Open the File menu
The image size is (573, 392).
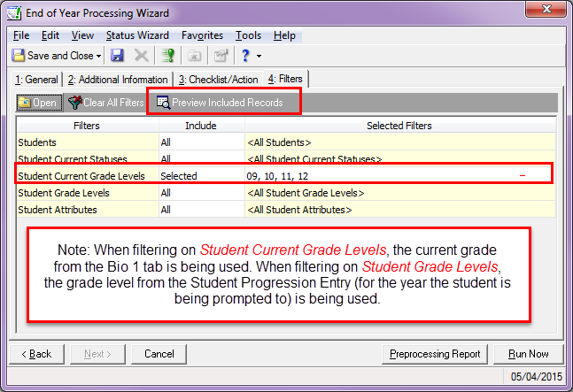[21, 35]
